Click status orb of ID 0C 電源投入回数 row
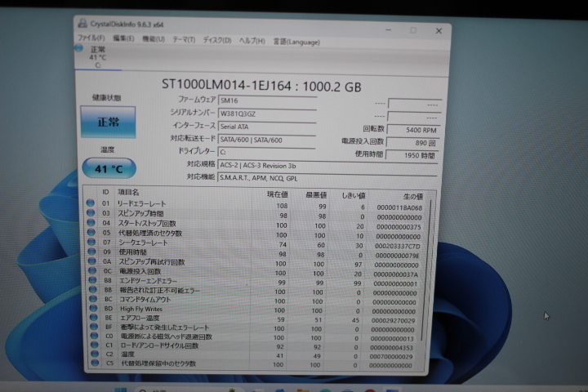The image size is (588, 392). click(x=92, y=270)
